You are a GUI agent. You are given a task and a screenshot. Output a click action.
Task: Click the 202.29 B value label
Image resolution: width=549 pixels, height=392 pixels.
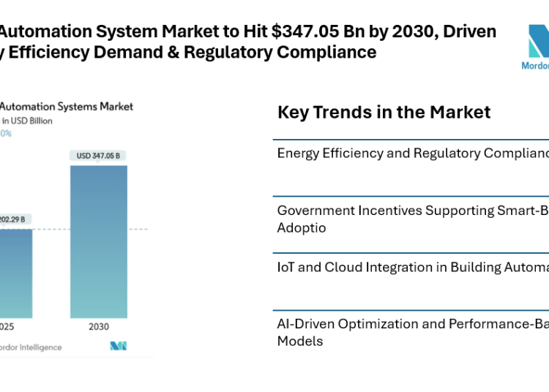pos(13,219)
